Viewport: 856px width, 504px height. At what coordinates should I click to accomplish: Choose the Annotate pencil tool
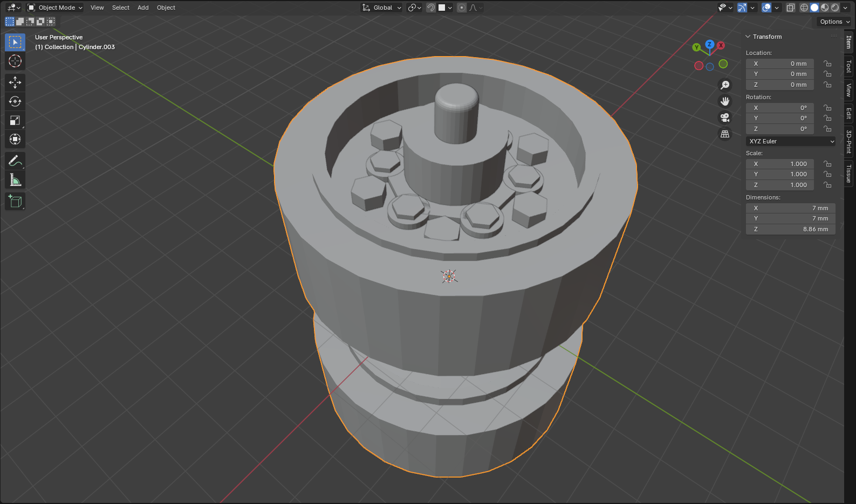click(15, 161)
